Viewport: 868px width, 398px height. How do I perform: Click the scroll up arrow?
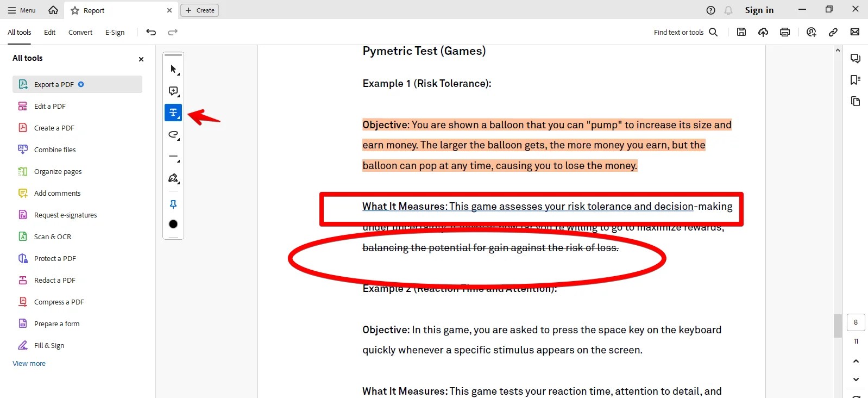point(838,50)
